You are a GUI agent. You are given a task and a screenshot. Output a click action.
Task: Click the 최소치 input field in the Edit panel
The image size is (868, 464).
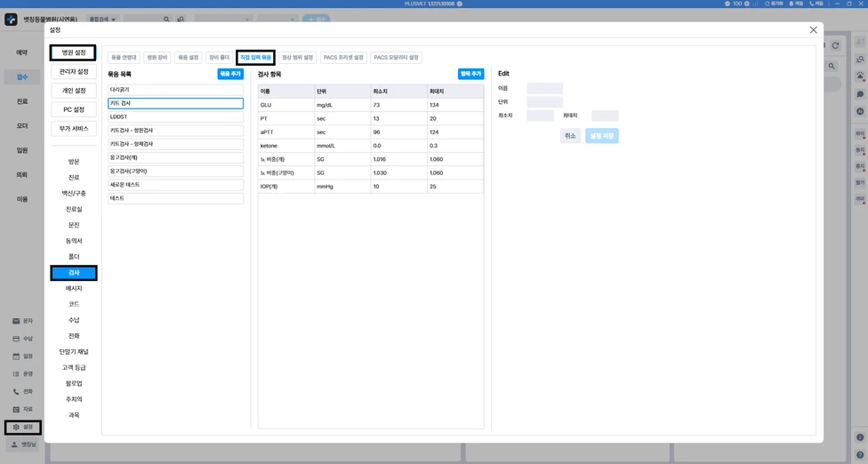coord(541,116)
